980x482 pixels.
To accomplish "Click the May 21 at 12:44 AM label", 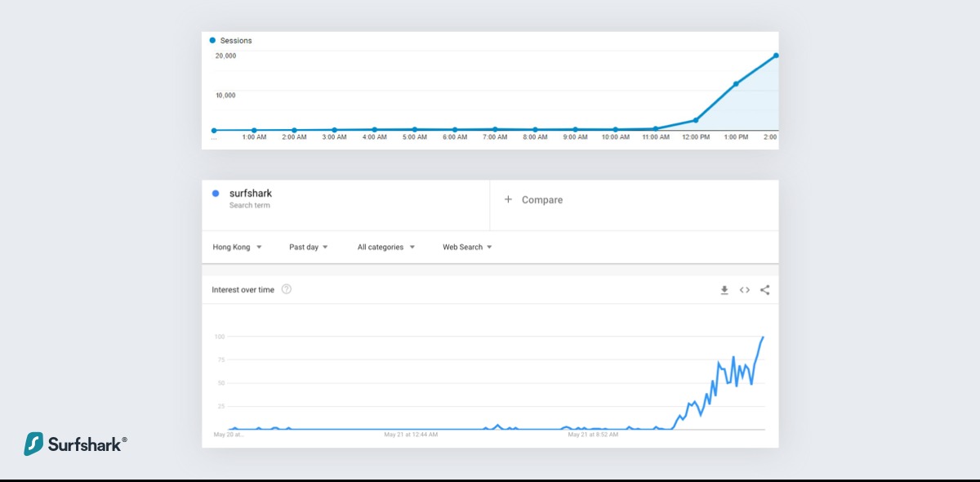I will [x=411, y=435].
